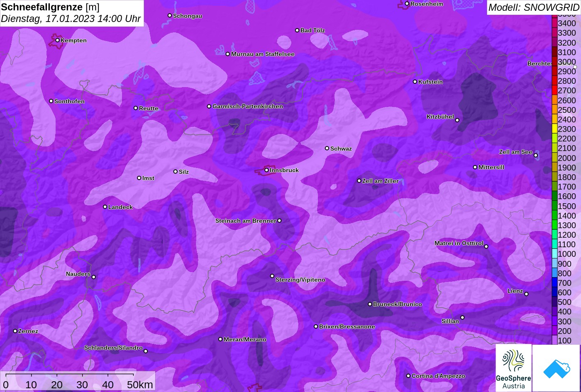Click the 2700 red legend swatch
Viewport: 581px width, 392px height.
click(554, 90)
